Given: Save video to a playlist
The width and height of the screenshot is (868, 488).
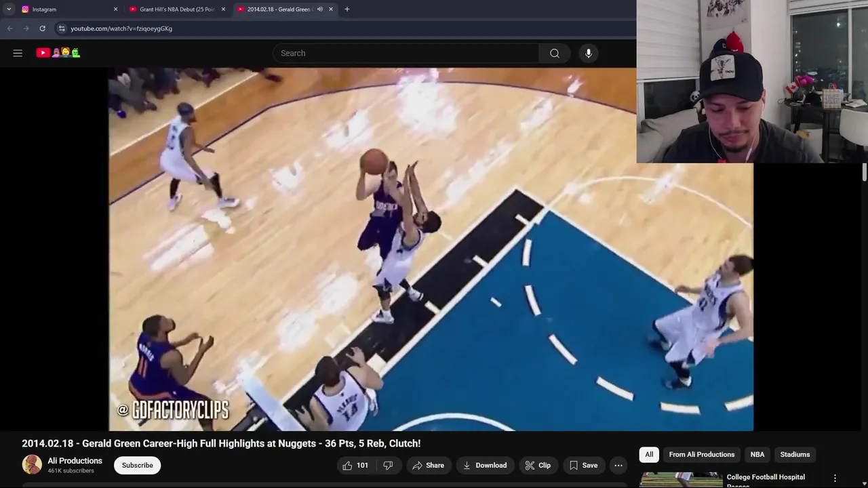Looking at the screenshot, I should click(583, 465).
